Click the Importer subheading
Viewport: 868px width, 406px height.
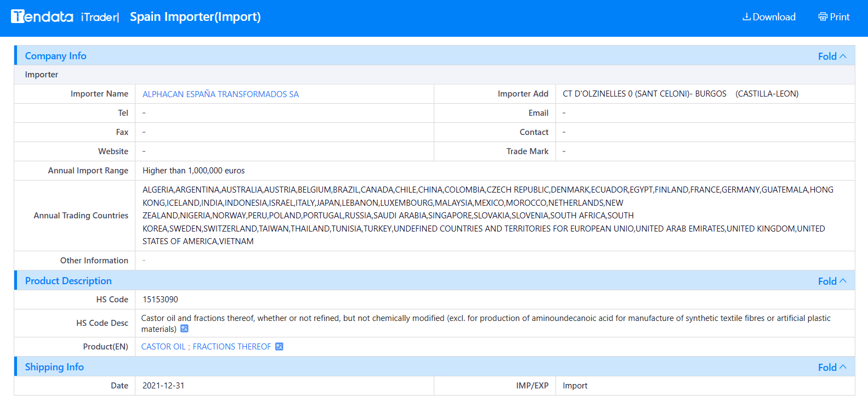(42, 75)
